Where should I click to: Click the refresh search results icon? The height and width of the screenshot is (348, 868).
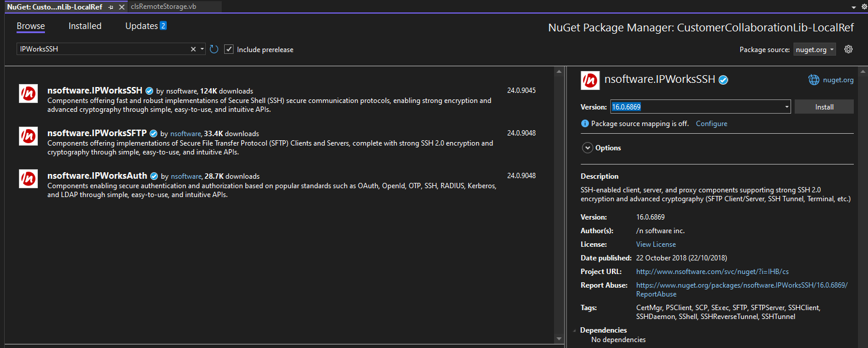coord(215,49)
